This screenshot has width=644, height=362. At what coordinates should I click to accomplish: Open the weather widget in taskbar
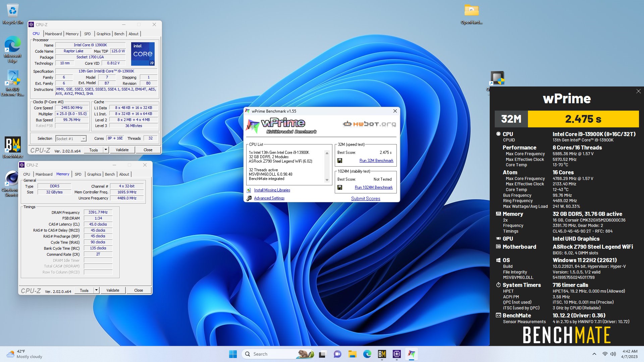click(x=25, y=354)
